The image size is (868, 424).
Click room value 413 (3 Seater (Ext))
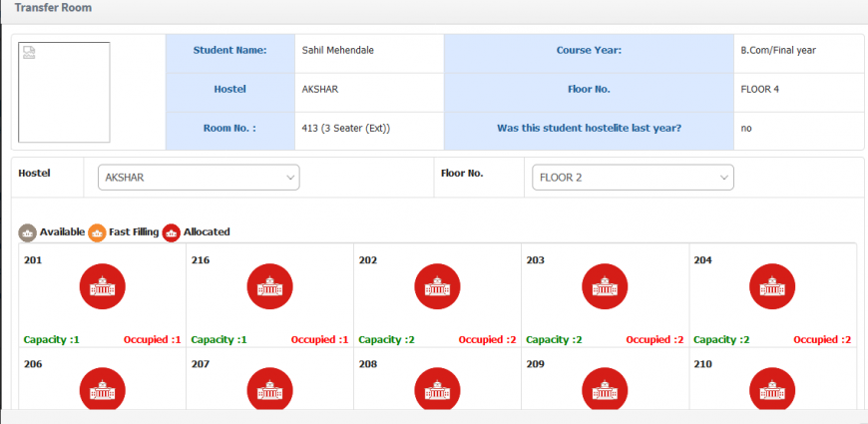pyautogui.click(x=346, y=129)
